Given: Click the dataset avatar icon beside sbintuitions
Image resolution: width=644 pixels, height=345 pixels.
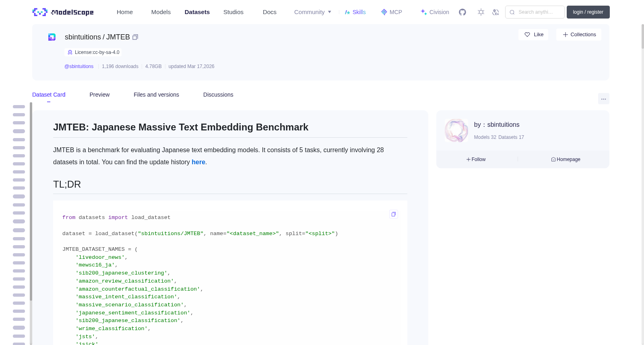Looking at the screenshot, I should click(x=52, y=37).
